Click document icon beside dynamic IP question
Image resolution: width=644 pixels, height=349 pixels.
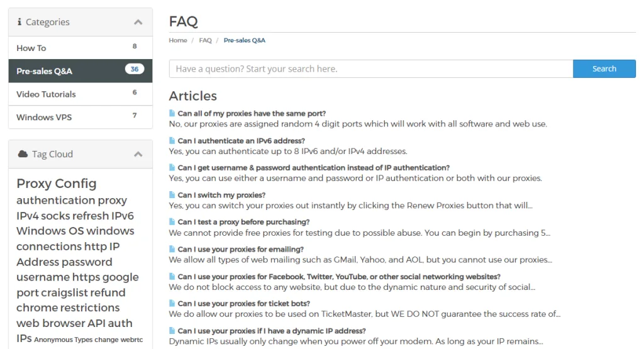(x=172, y=331)
